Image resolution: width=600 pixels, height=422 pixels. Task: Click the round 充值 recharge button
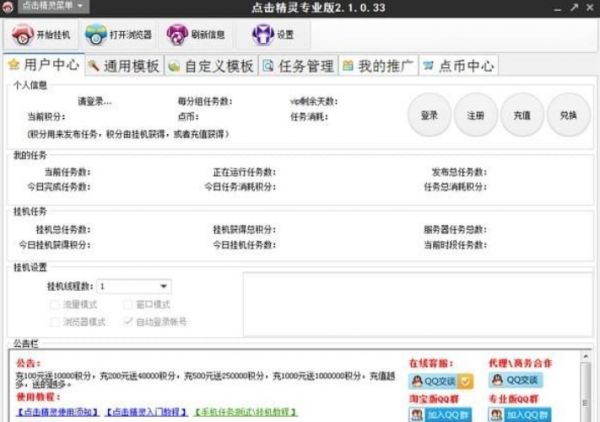click(522, 115)
